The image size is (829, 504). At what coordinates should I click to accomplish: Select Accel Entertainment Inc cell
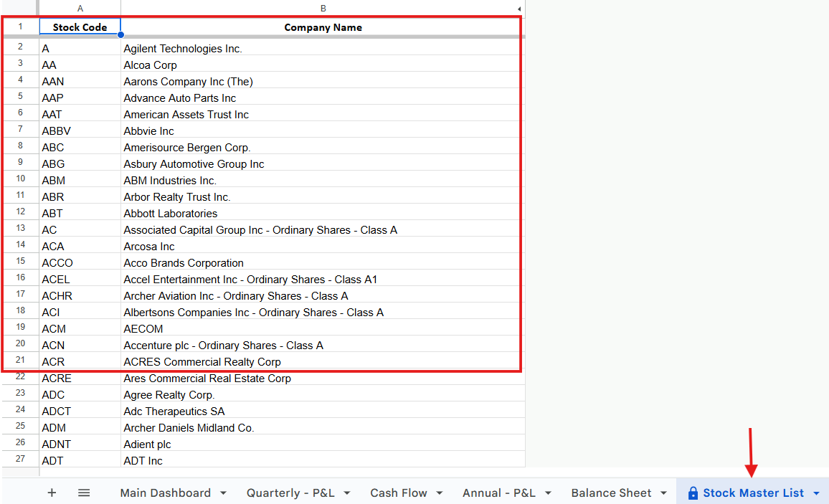323,279
